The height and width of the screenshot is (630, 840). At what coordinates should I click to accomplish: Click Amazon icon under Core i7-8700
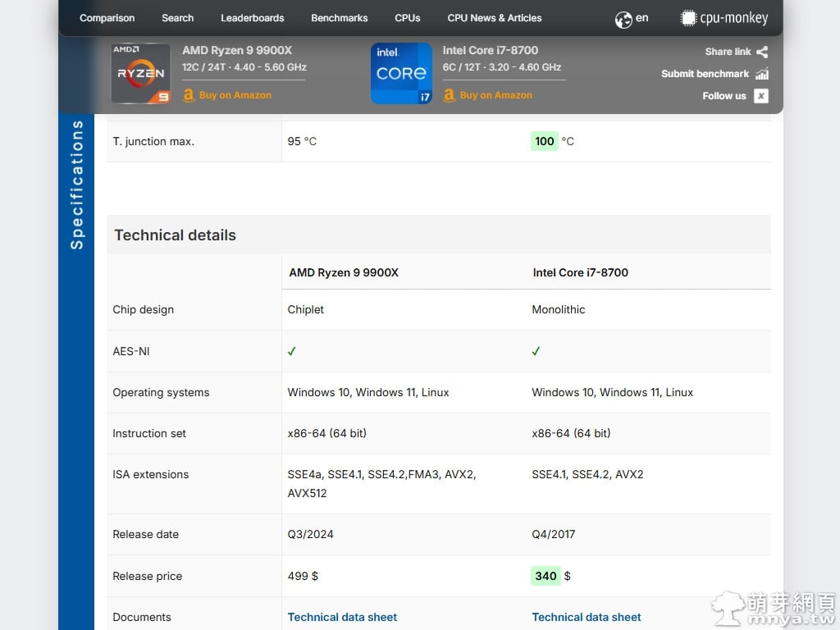coord(449,95)
